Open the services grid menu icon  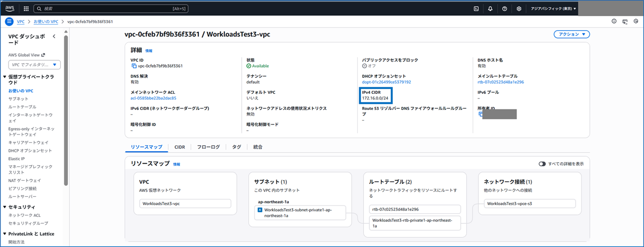click(26, 9)
